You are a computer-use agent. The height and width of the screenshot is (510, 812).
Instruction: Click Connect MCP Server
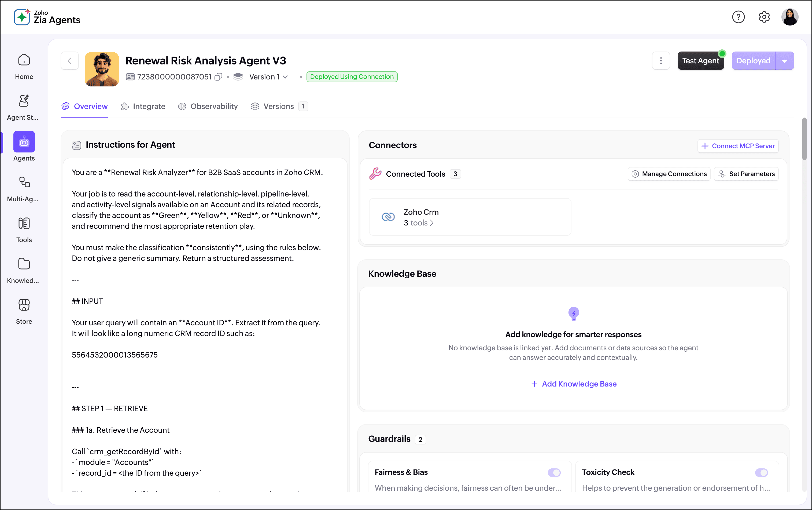pyautogui.click(x=738, y=146)
